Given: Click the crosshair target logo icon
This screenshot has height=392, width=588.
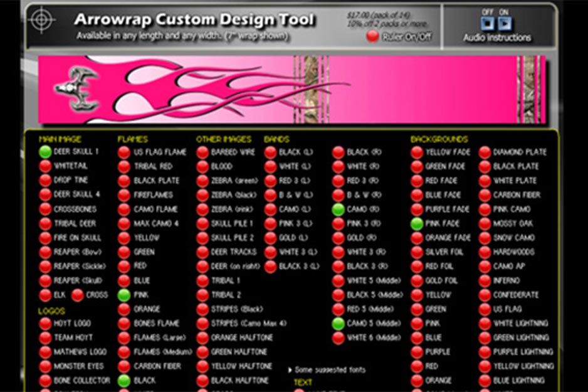Looking at the screenshot, I should [43, 20].
